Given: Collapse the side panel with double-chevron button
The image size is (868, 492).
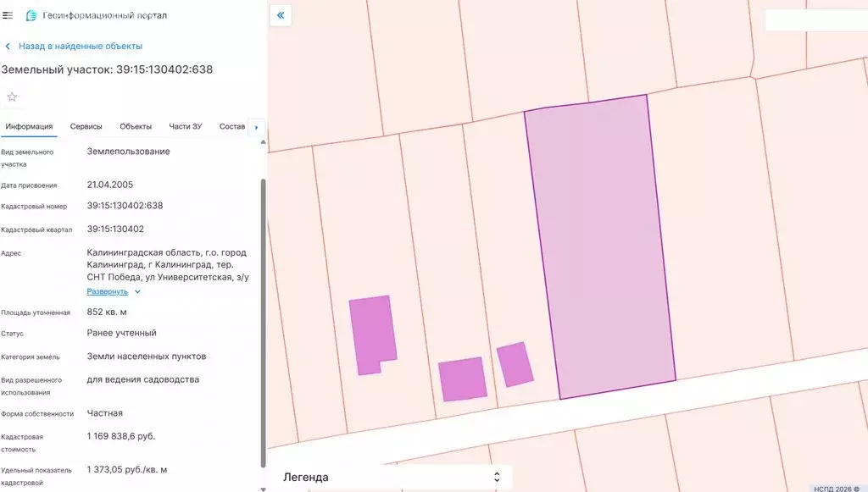Looking at the screenshot, I should 281,15.
